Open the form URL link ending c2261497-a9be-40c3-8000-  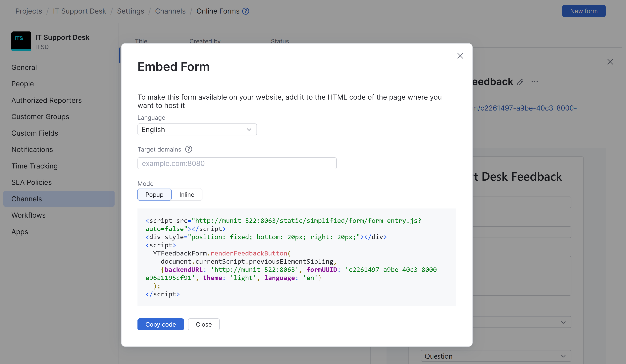point(524,108)
